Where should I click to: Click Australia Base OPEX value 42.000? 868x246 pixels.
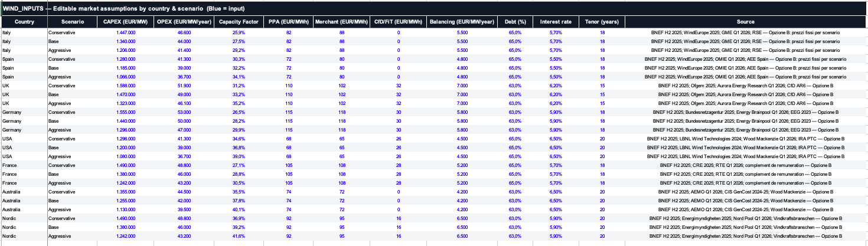pos(184,201)
